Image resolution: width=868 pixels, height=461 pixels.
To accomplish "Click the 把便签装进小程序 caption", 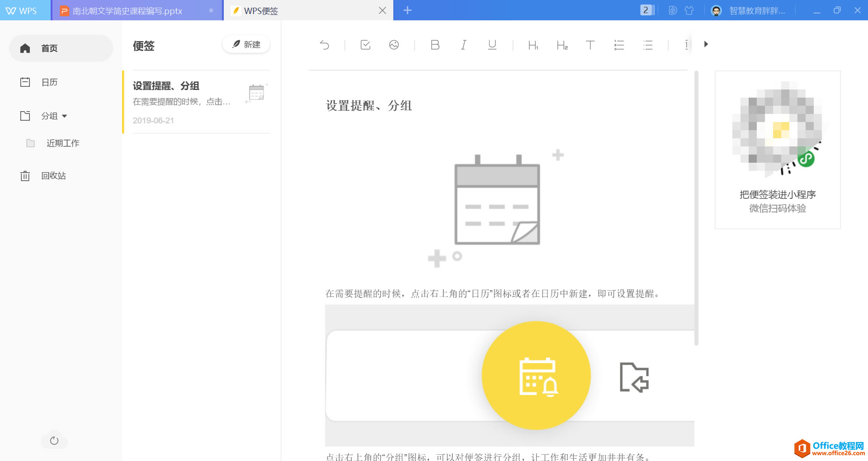I will coord(778,195).
